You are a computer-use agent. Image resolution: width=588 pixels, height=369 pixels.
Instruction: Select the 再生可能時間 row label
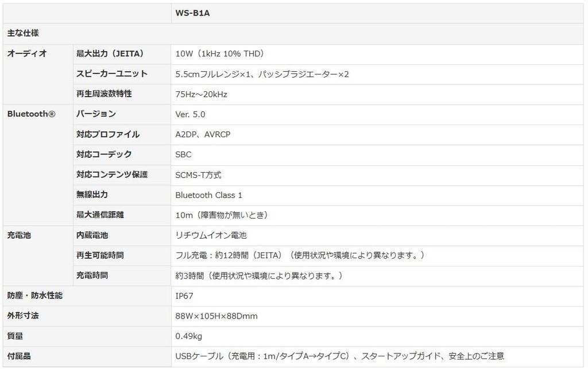coord(100,255)
